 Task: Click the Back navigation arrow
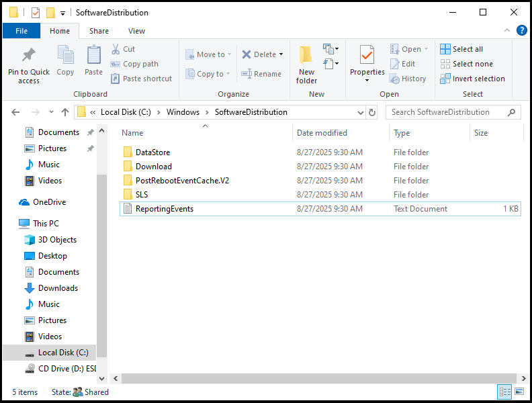pos(15,112)
